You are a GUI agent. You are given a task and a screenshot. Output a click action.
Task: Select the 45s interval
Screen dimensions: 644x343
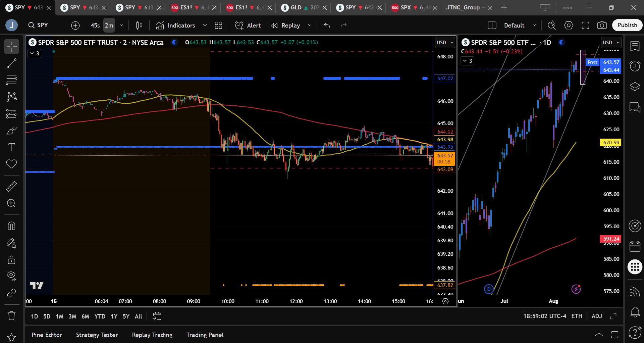(x=95, y=26)
